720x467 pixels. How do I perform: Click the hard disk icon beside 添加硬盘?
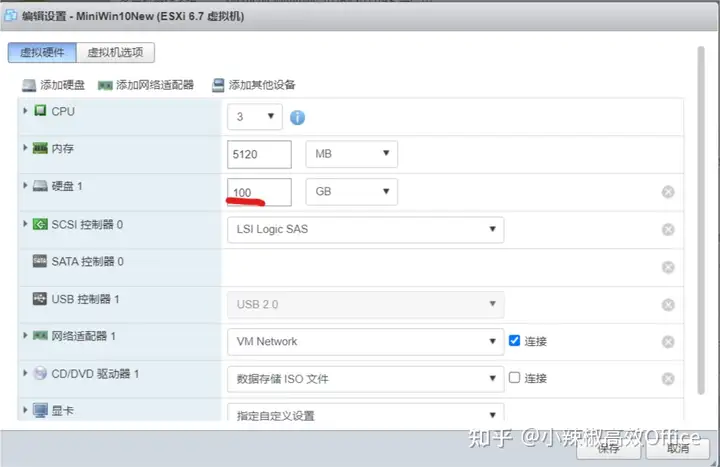[x=29, y=85]
